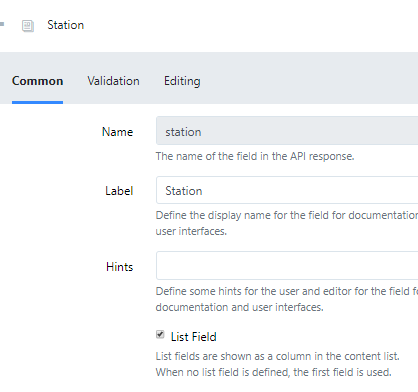Click the Name input containing station
Viewport: 418px width, 392px height.
pyautogui.click(x=287, y=131)
